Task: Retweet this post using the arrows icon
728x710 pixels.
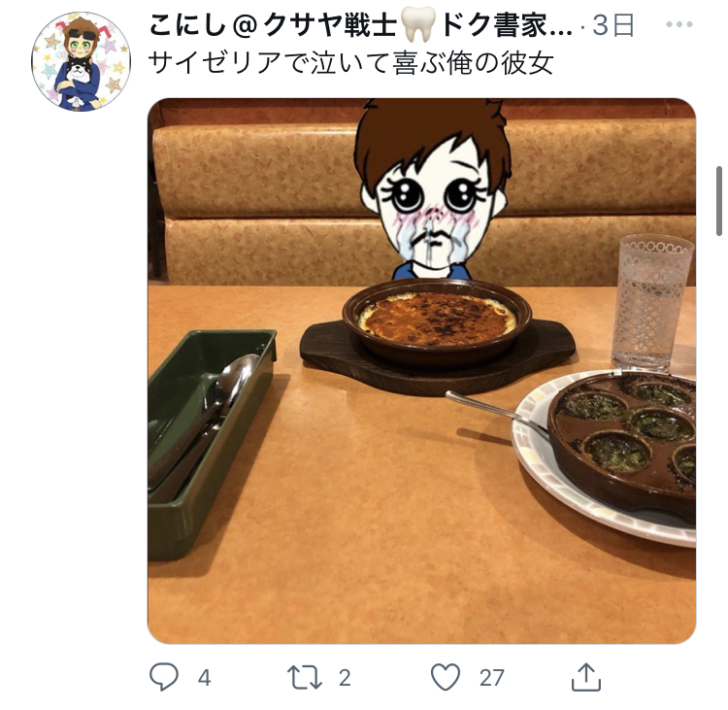Action: (x=304, y=678)
